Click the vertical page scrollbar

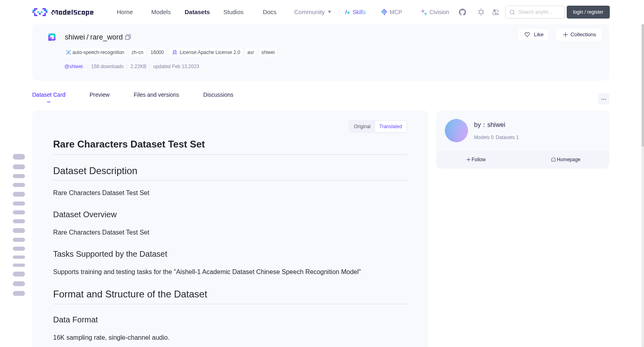[x=642, y=85]
